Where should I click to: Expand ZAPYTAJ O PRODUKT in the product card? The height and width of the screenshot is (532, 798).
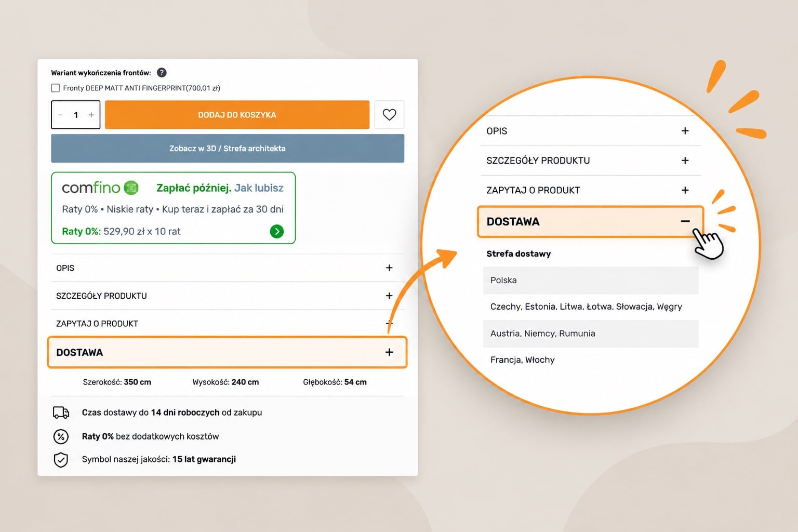[228, 324]
